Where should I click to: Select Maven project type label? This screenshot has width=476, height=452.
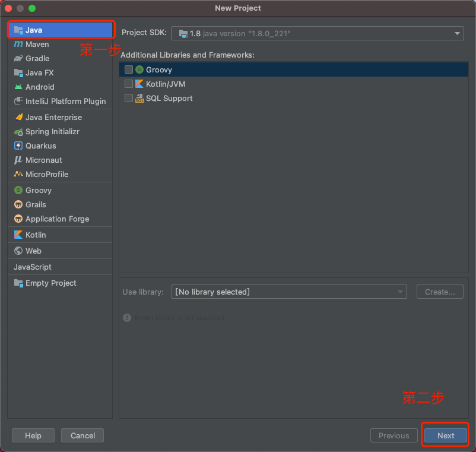coord(37,45)
